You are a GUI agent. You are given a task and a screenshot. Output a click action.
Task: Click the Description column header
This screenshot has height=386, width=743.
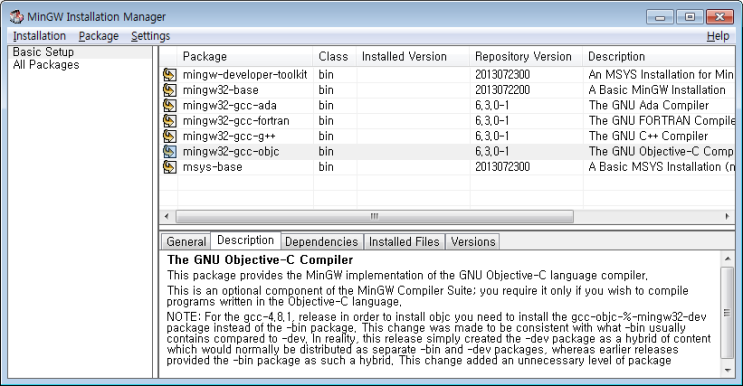coord(659,56)
